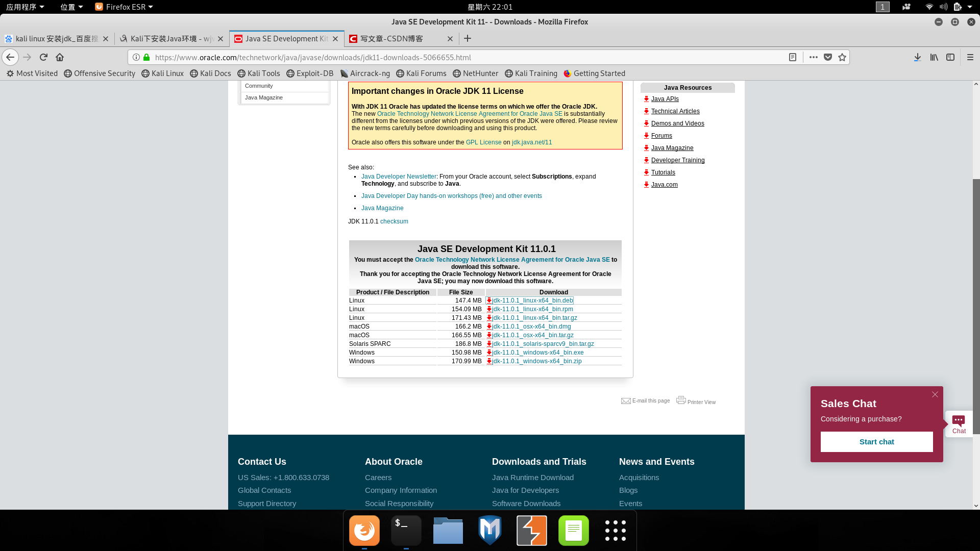This screenshot has height=551, width=980.
Task: Click the Start chat button in Sales Chat
Action: (x=876, y=441)
